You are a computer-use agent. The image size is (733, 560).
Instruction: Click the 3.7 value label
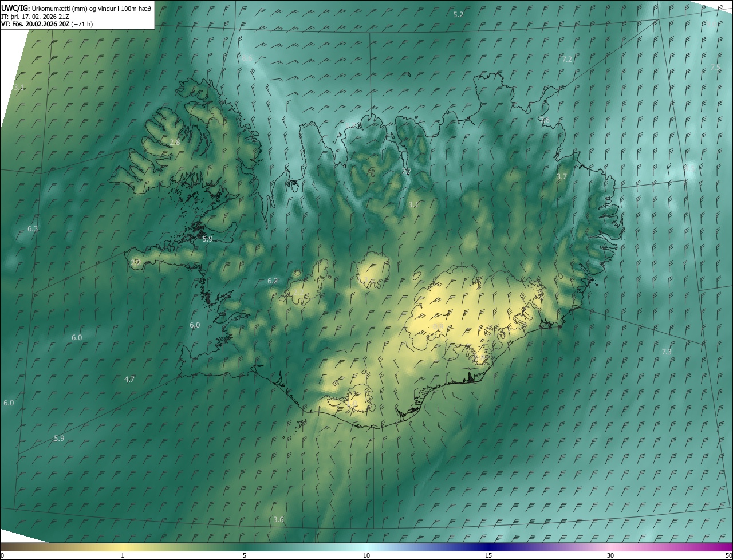pos(561,177)
